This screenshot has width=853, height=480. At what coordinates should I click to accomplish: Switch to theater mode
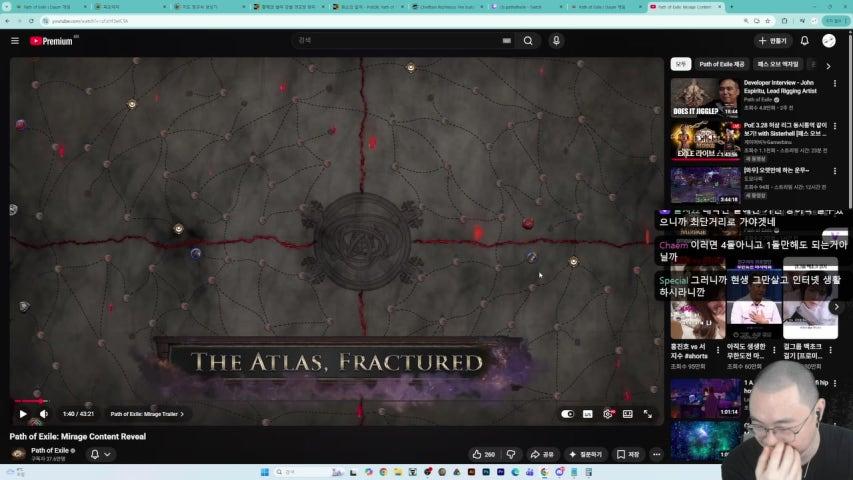[628, 414]
